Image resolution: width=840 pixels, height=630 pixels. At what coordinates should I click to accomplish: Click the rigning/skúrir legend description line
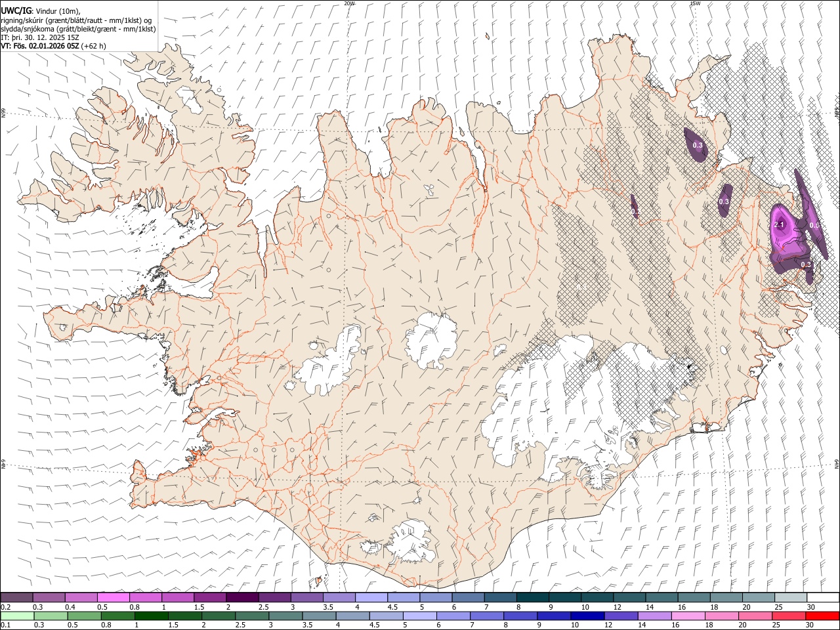(76, 20)
